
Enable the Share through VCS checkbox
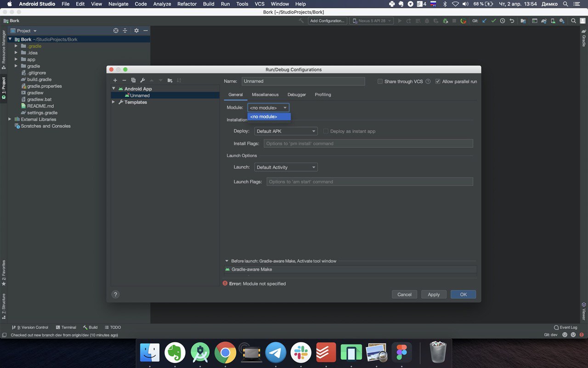pos(380,81)
